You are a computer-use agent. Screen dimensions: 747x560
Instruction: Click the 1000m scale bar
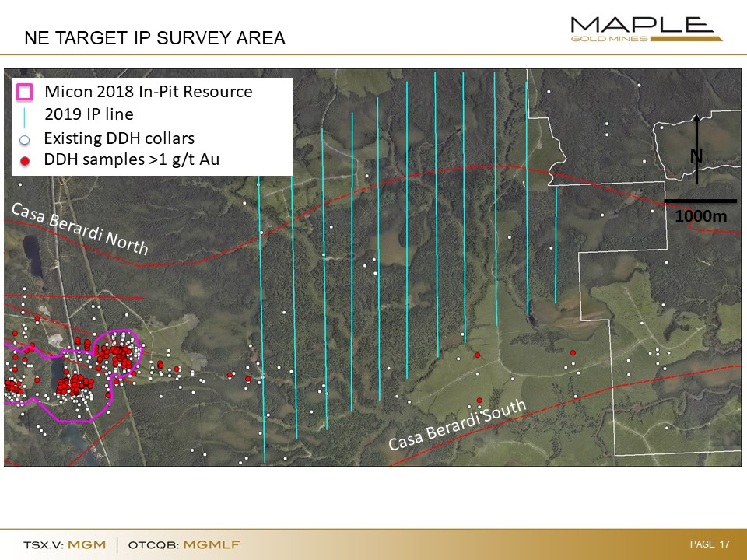[x=700, y=201]
